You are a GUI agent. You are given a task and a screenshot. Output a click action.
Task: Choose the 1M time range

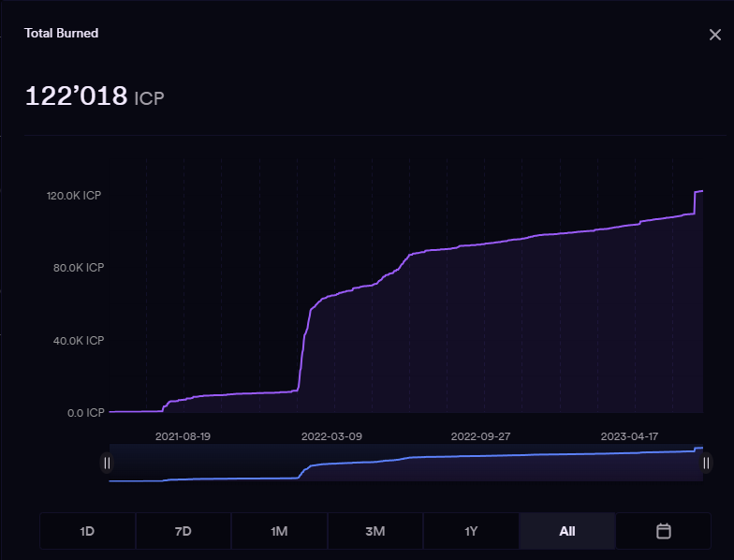pyautogui.click(x=279, y=531)
